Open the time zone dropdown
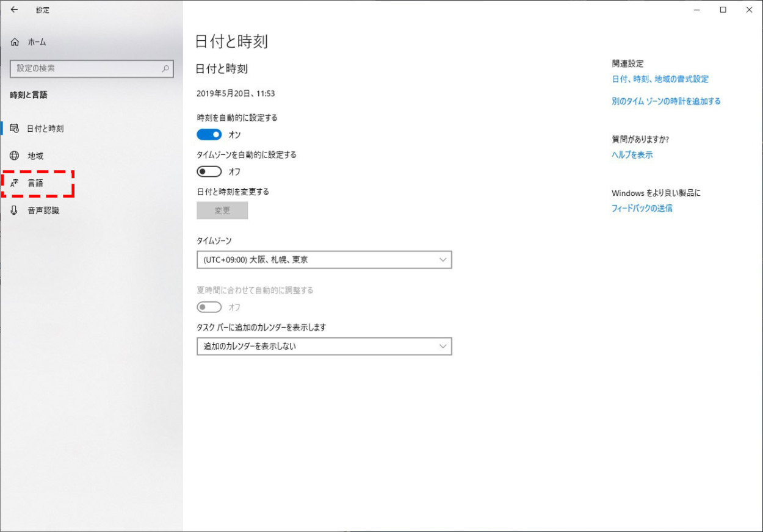763x532 pixels. 324,260
